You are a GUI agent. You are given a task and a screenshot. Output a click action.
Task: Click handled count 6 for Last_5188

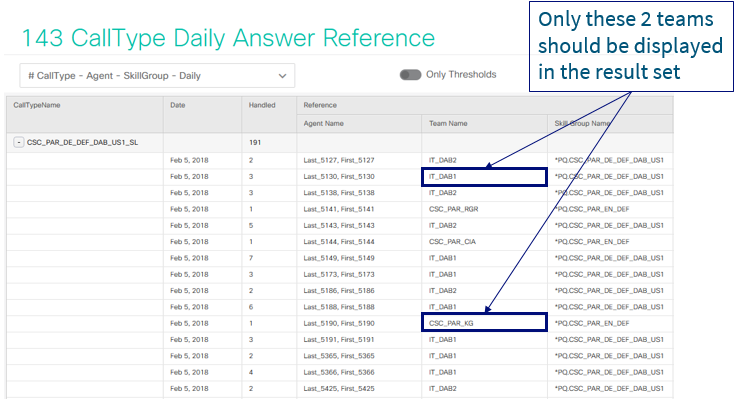[x=251, y=307]
